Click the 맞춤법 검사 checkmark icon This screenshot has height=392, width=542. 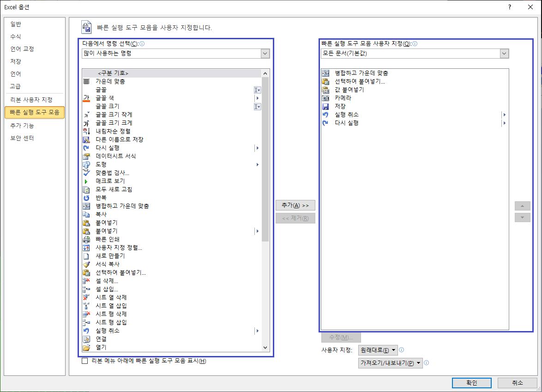pos(86,173)
